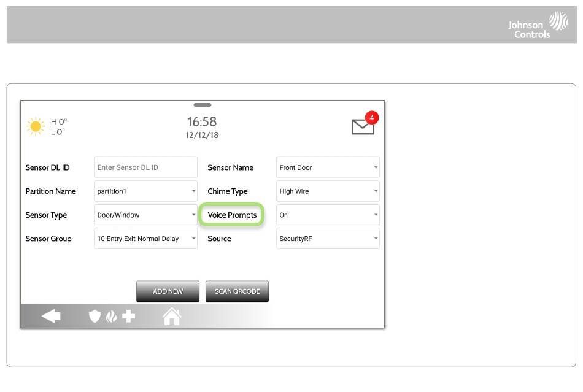Tap the pull-down handle at top of panel
Image resolution: width=583 pixels, height=392 pixels.
(x=202, y=105)
